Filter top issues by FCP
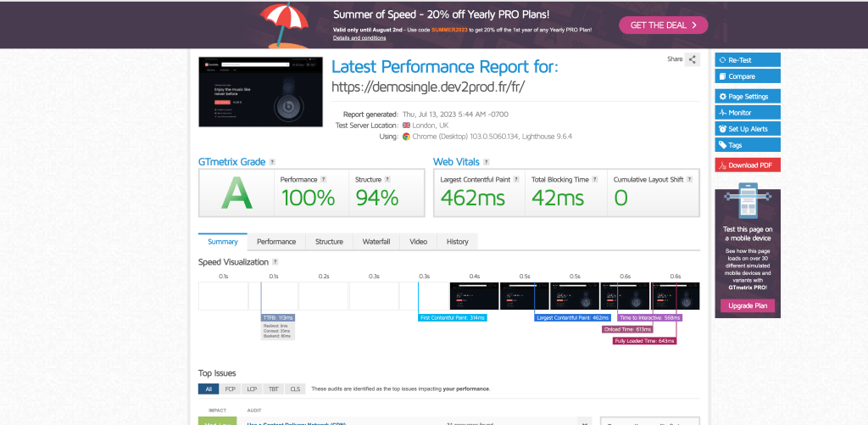Screen dimensions: 868x425 click(x=231, y=389)
